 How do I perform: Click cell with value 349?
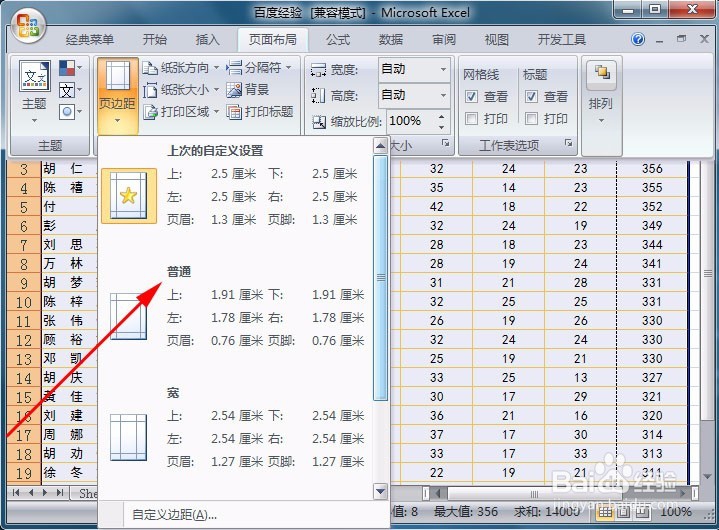652,226
